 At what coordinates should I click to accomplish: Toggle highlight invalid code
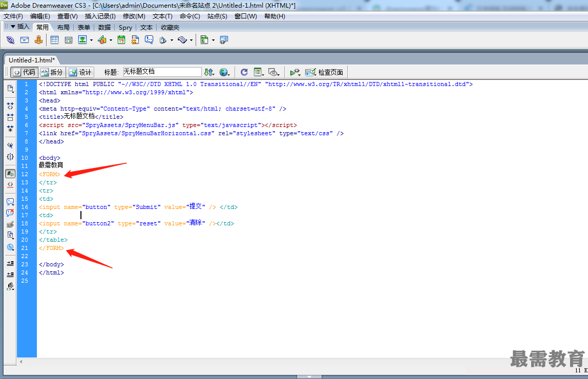coord(10,185)
